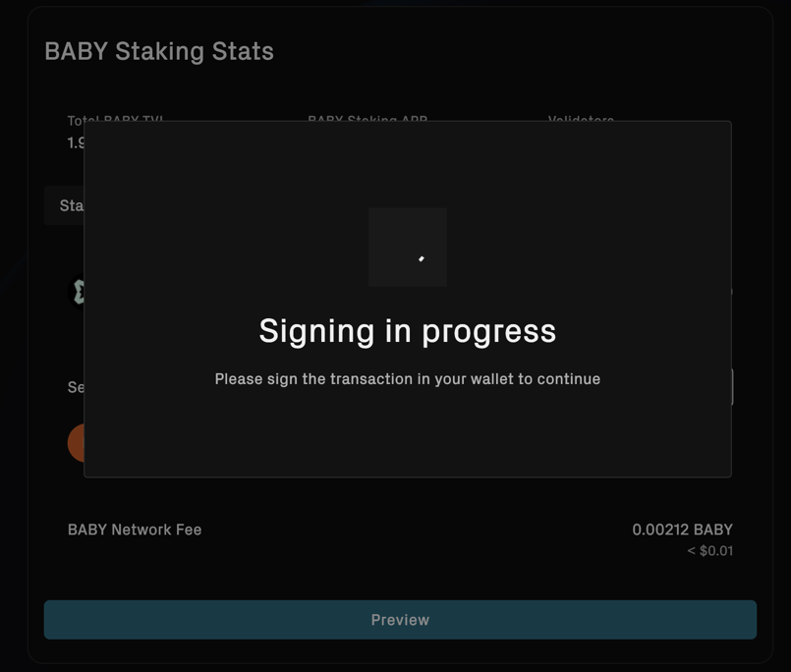
Task: Click the Signing in progress modal title
Action: click(407, 331)
